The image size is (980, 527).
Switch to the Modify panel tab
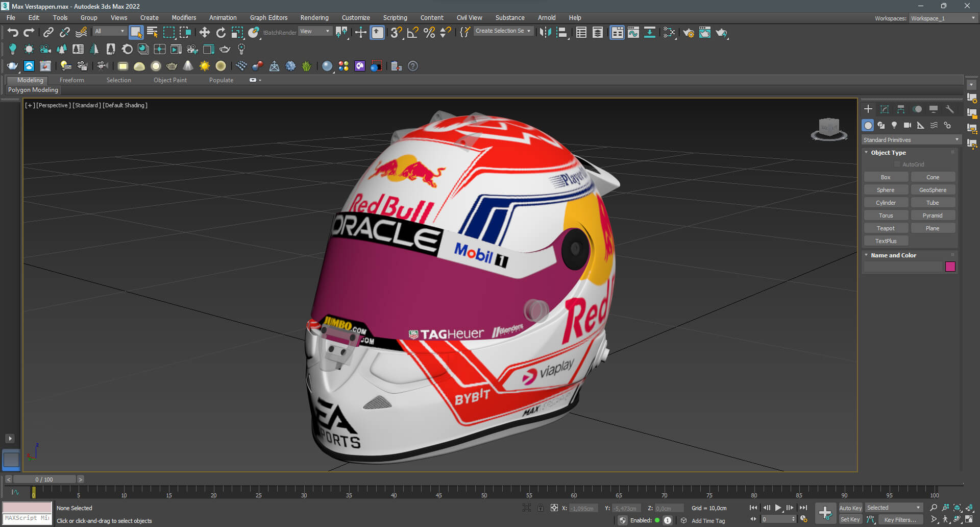click(885, 109)
